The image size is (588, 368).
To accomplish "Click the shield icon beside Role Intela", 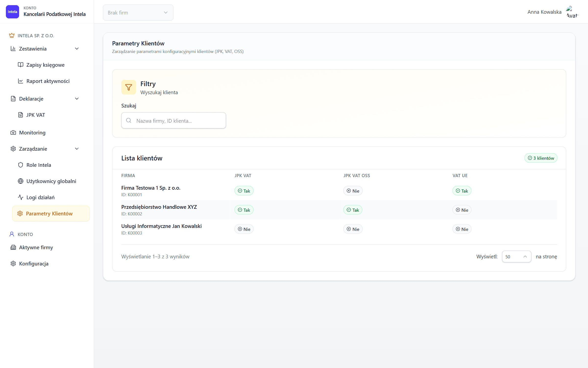I will 21,165.
